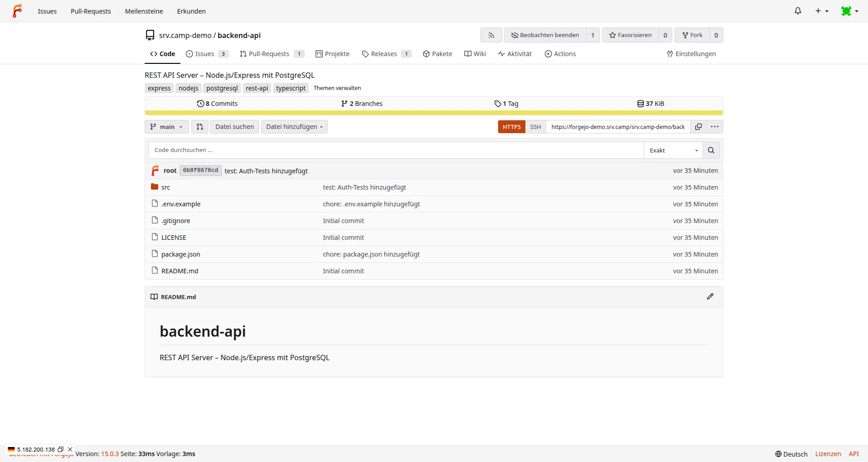Viewport: 868px width, 462px height.
Task: Select the typescript topic tag
Action: tap(291, 88)
